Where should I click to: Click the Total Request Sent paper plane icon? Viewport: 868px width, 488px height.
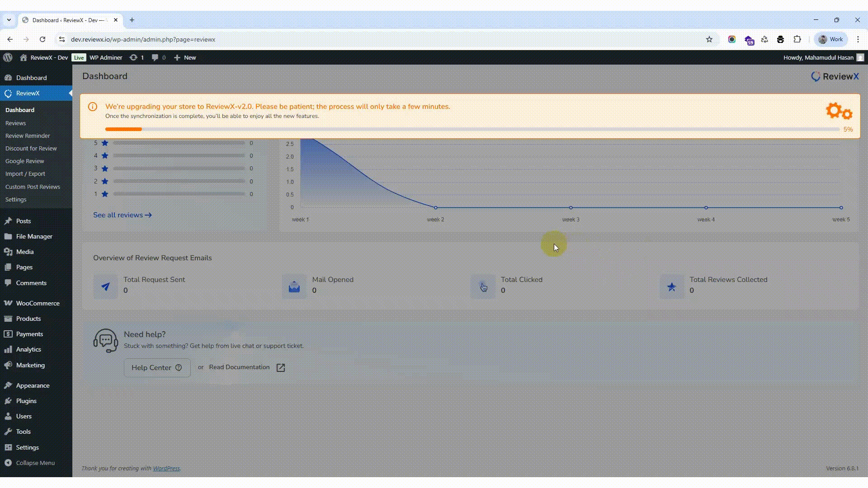(x=105, y=286)
